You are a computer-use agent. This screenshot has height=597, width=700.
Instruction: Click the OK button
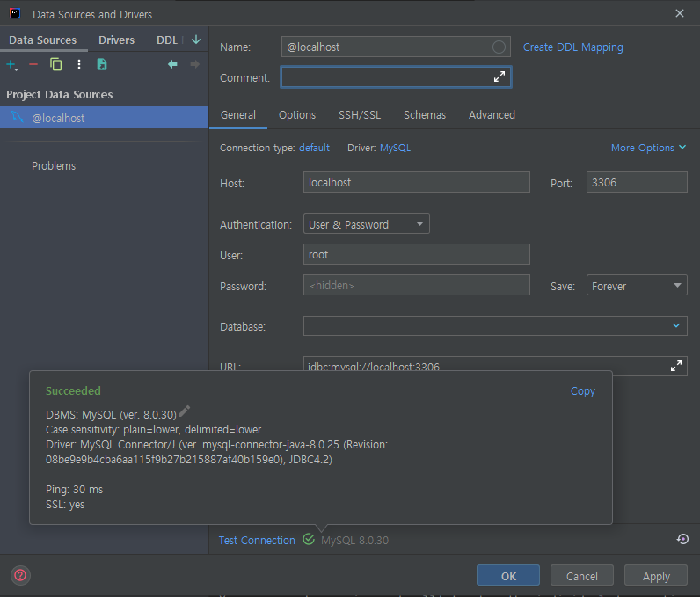pos(508,576)
